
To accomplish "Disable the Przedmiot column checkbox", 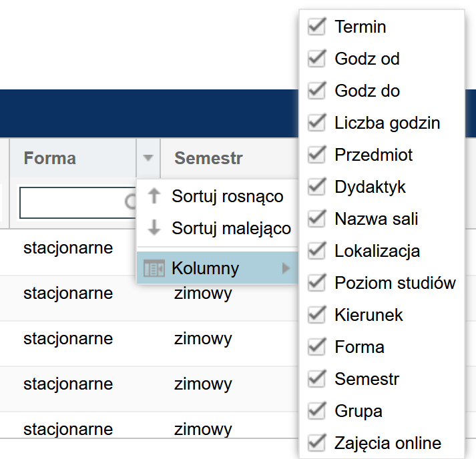I will coord(316,155).
